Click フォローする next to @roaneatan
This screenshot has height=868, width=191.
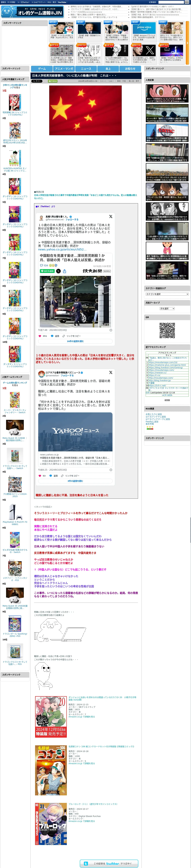(67, 375)
